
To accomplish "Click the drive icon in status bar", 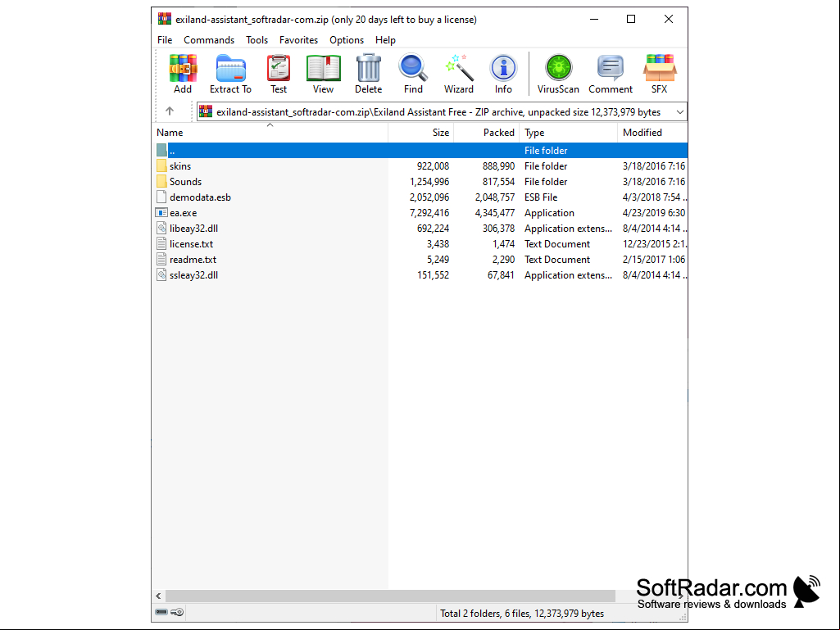I will [161, 612].
